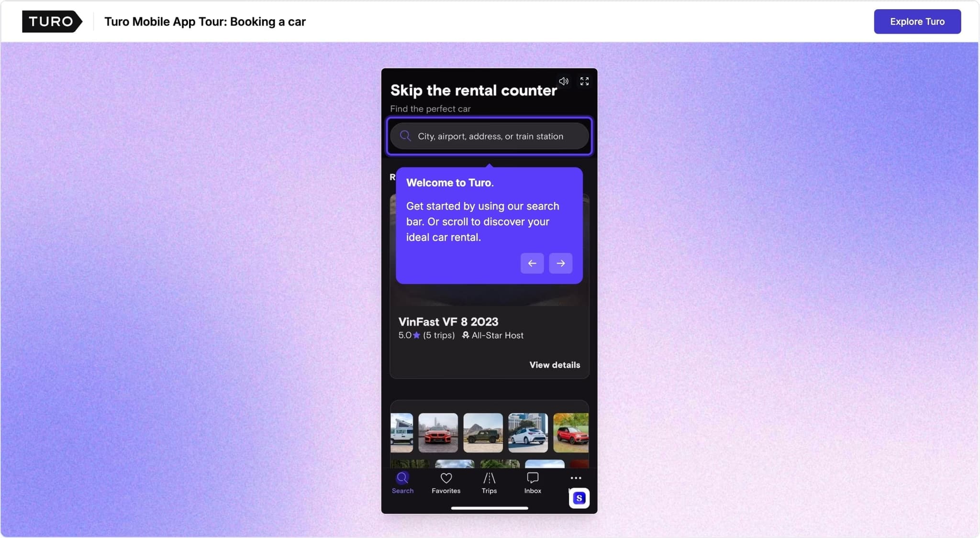
Task: Open View details for VinFast VF 8
Action: (x=555, y=365)
